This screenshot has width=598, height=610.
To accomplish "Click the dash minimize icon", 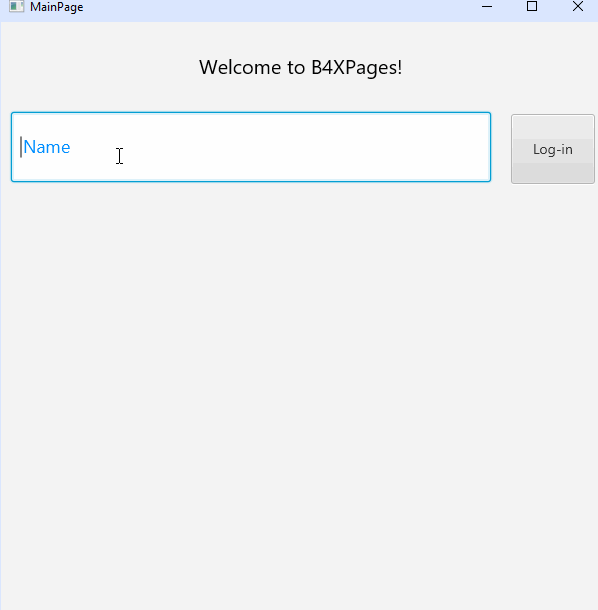I will tap(487, 6).
